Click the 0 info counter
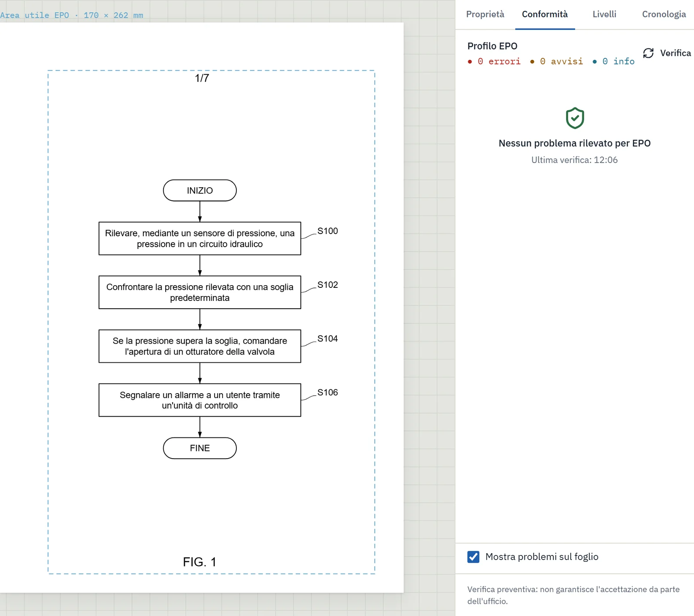 coord(613,62)
